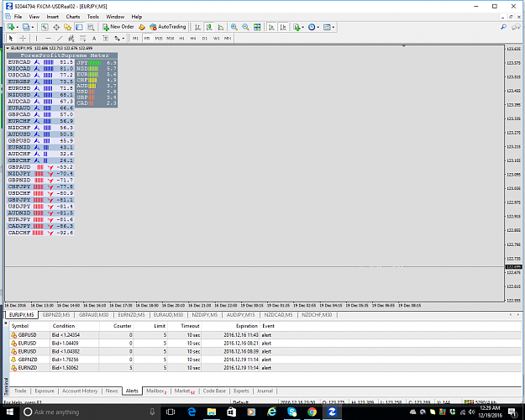This screenshot has width=525, height=420.
Task: Open the Profiles toolbar icon
Action: 26,27
